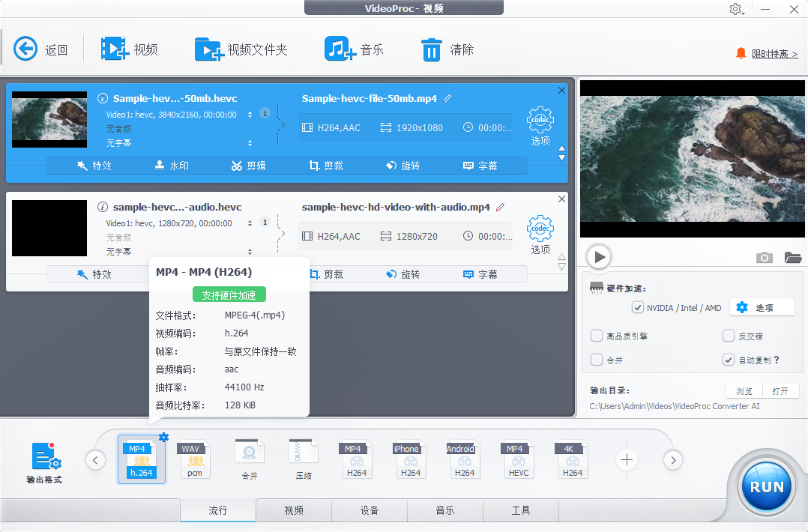Open codec 选项 for the first file

pos(540,121)
